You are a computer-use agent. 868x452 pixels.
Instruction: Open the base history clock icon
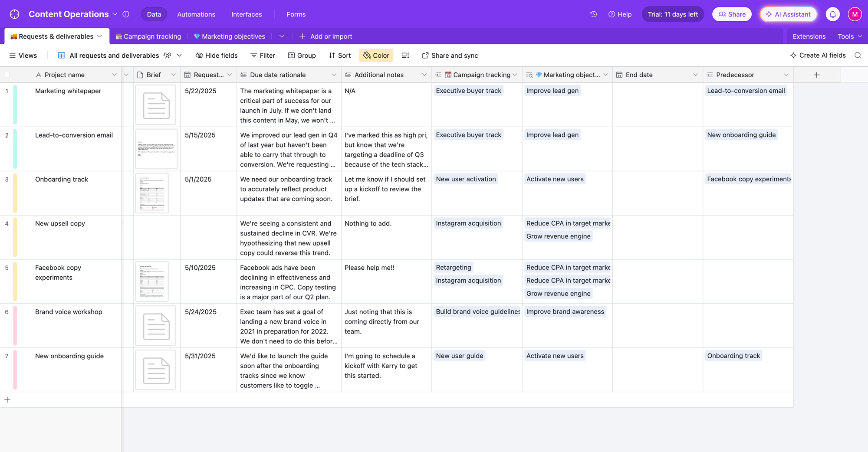coord(593,14)
